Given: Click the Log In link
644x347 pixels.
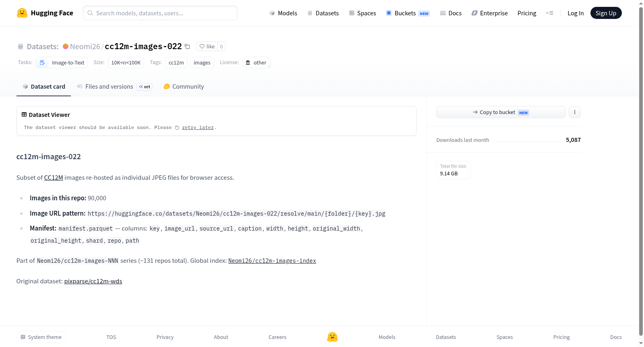Looking at the screenshot, I should coord(576,13).
